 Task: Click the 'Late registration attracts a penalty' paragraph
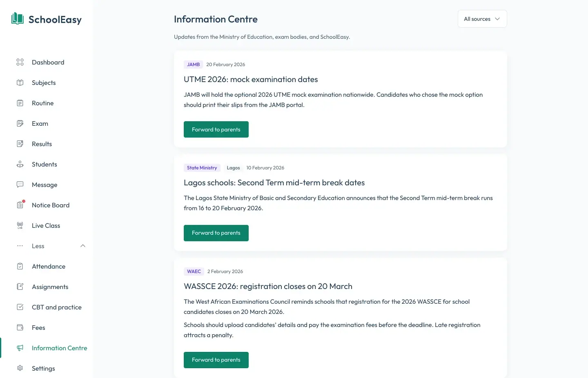tap(332, 330)
